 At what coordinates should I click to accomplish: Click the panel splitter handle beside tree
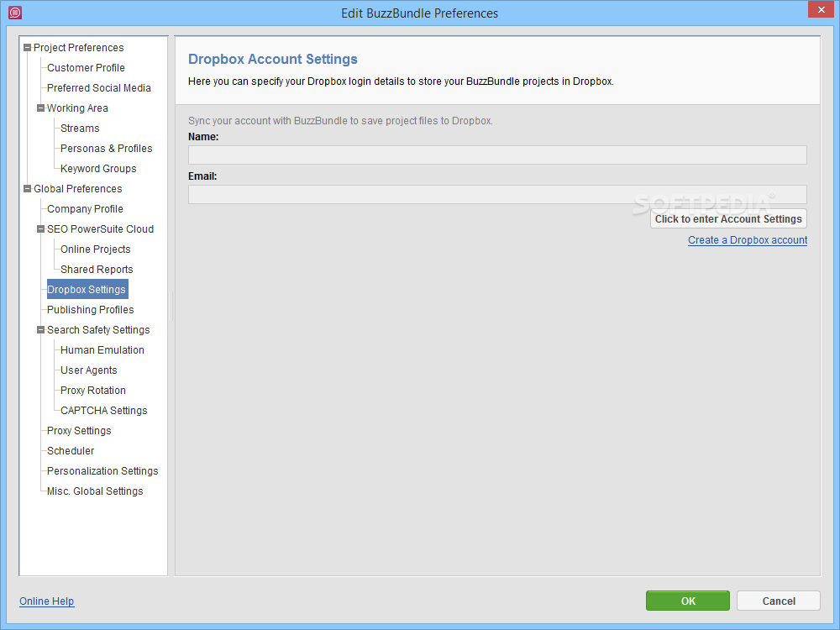[171, 306]
